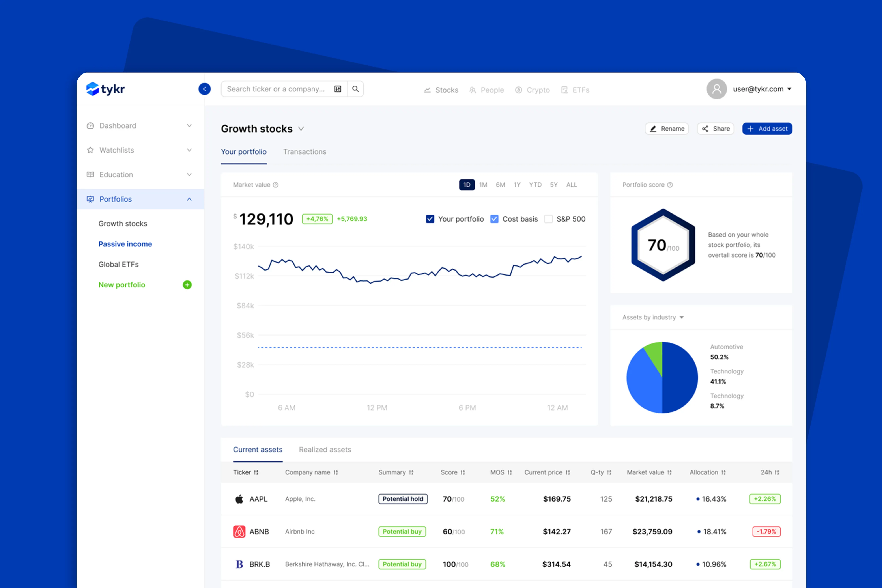The height and width of the screenshot is (588, 882).
Task: Click the ticker search input field
Action: 276,89
